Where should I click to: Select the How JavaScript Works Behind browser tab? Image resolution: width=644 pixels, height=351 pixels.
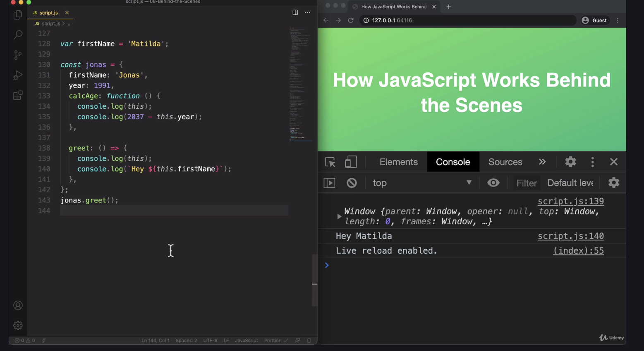coord(394,7)
